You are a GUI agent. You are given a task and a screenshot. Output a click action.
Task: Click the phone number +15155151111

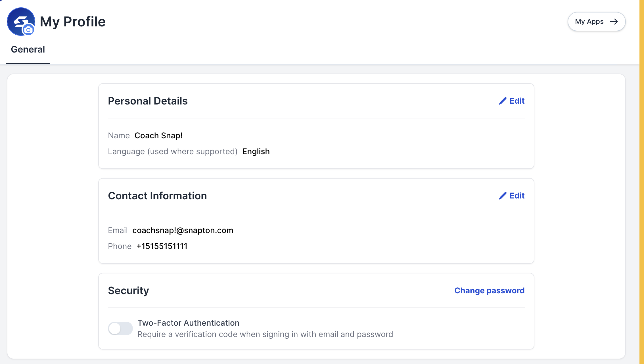162,246
